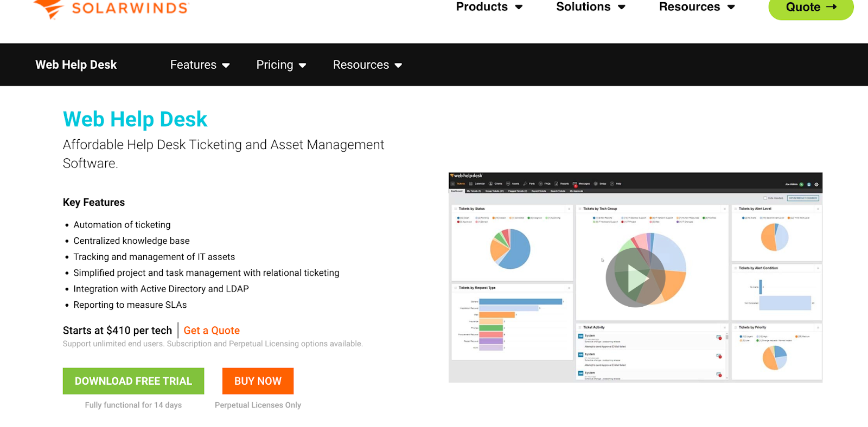Click 'Integration with Active Directory and LDAP'
The width and height of the screenshot is (868, 427).
161,289
